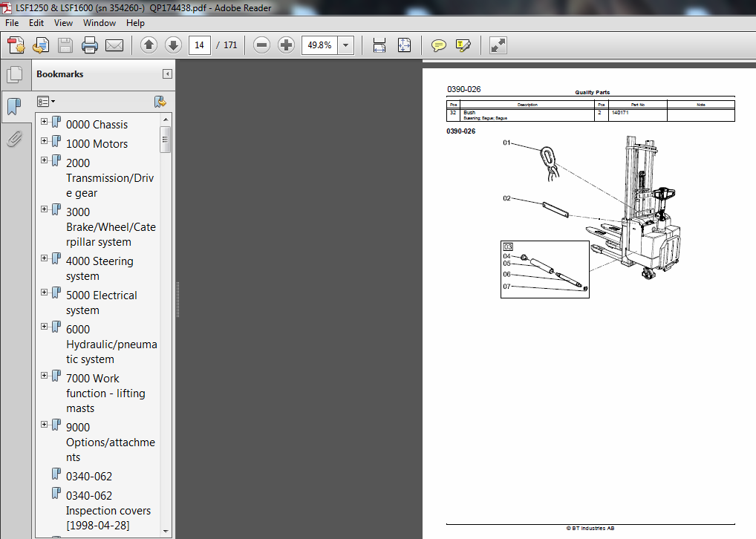Select the 1000 Motors bookmark
Screen dimensions: 756x539
[97, 144]
